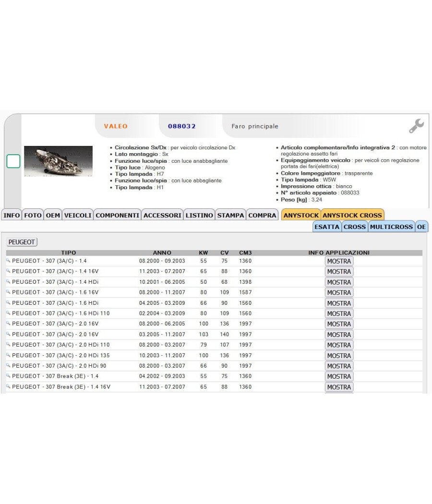Select article number 088032

tap(181, 126)
